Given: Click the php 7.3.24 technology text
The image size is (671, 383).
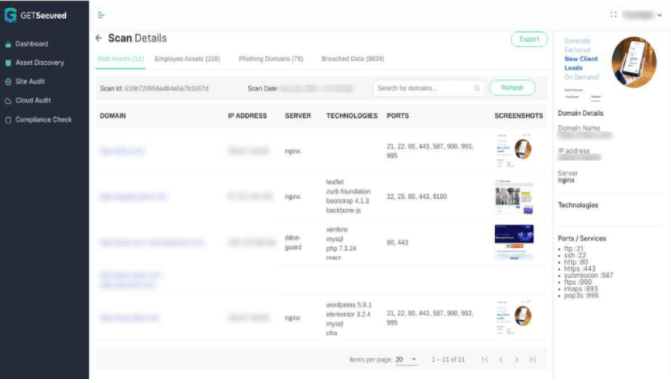Looking at the screenshot, I should point(341,249).
